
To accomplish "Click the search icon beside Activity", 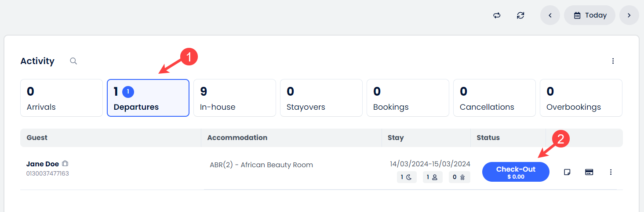I will click(x=73, y=61).
